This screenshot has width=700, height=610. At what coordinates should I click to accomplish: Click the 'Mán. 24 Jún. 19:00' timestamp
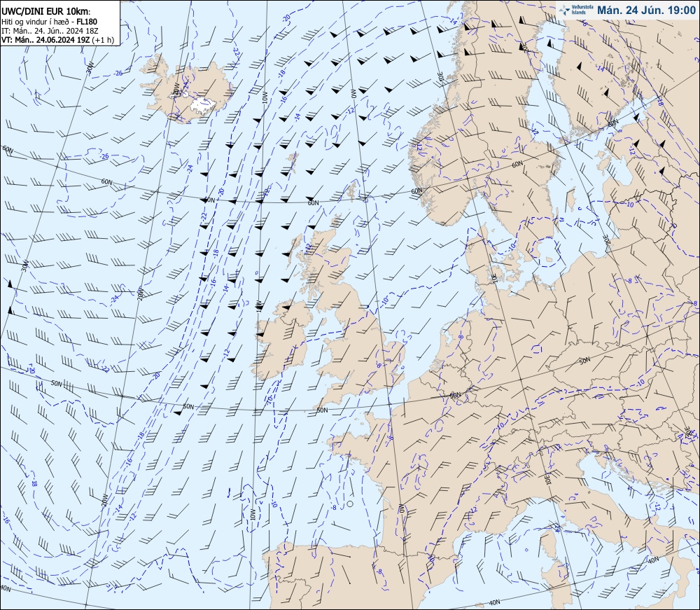click(x=646, y=10)
